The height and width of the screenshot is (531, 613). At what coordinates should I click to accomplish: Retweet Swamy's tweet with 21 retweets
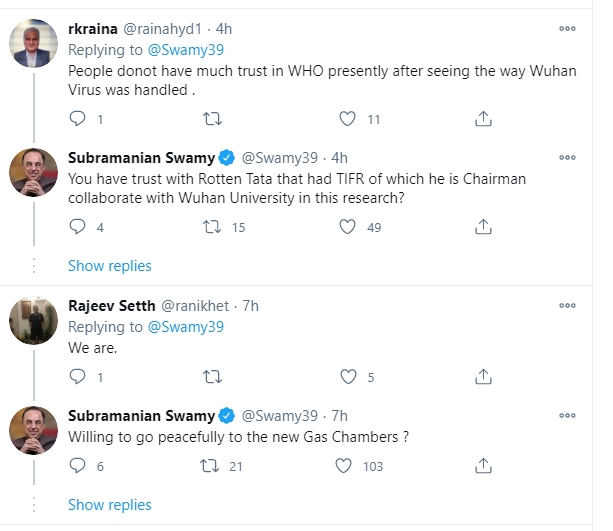[x=210, y=466]
